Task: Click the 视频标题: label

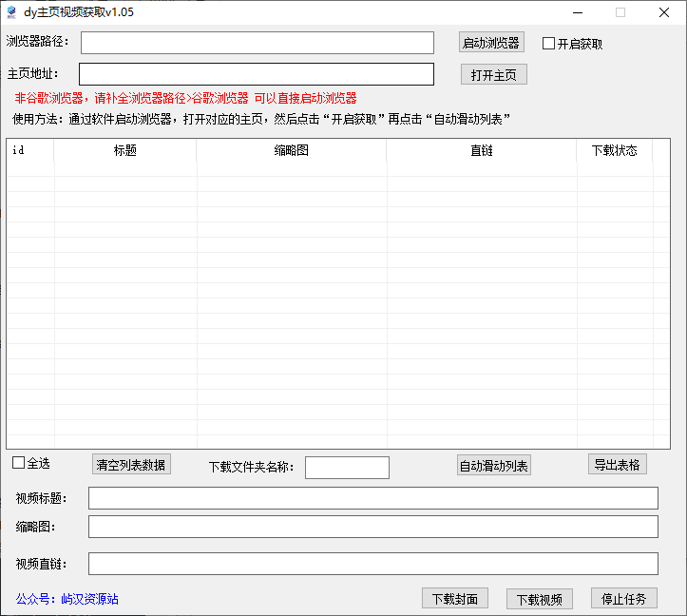Action: (x=41, y=498)
